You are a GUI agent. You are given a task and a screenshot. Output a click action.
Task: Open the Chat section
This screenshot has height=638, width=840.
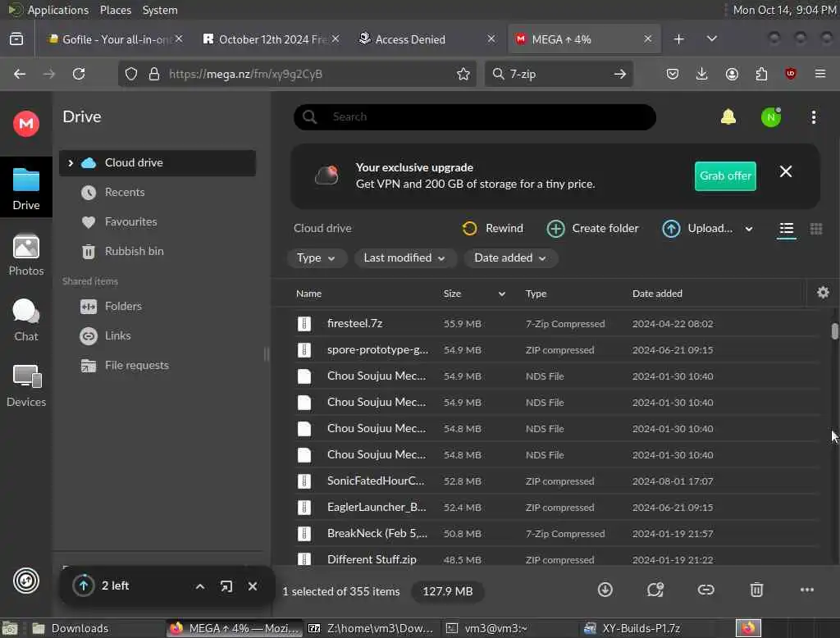click(x=25, y=321)
